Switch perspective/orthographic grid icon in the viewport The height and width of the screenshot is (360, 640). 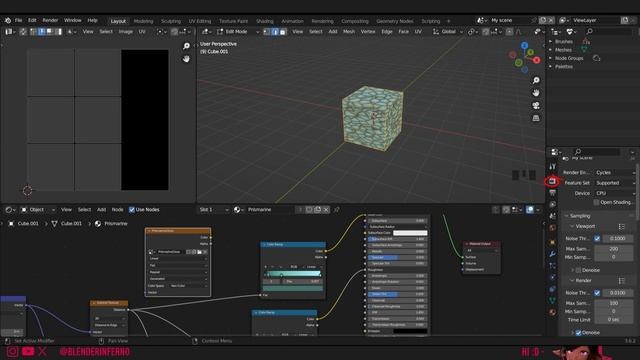[536, 118]
